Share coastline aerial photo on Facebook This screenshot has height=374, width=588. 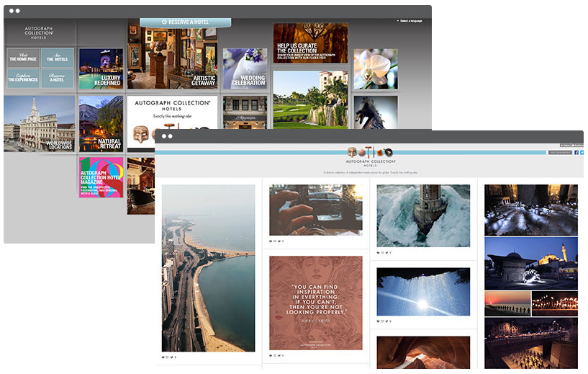(x=176, y=357)
